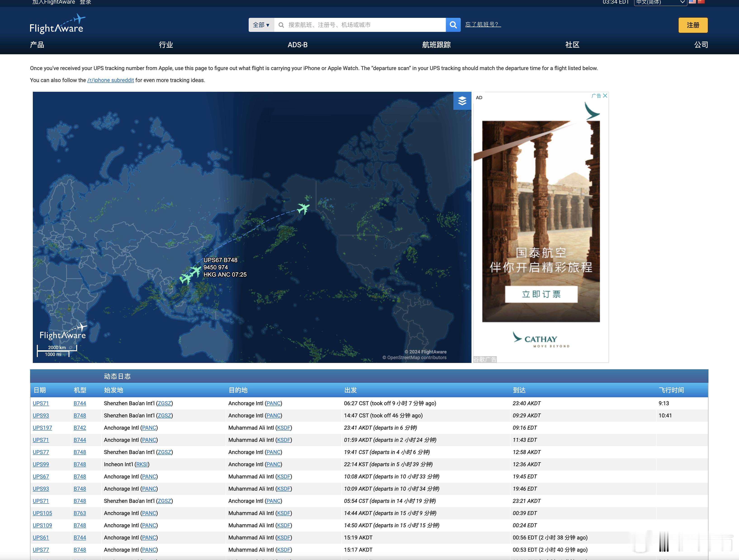The height and width of the screenshot is (560, 739).
Task: Click the 动态日志 table title
Action: (117, 376)
